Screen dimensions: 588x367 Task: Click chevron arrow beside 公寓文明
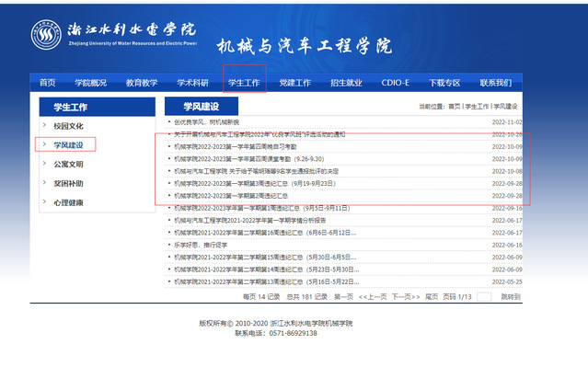pos(44,164)
